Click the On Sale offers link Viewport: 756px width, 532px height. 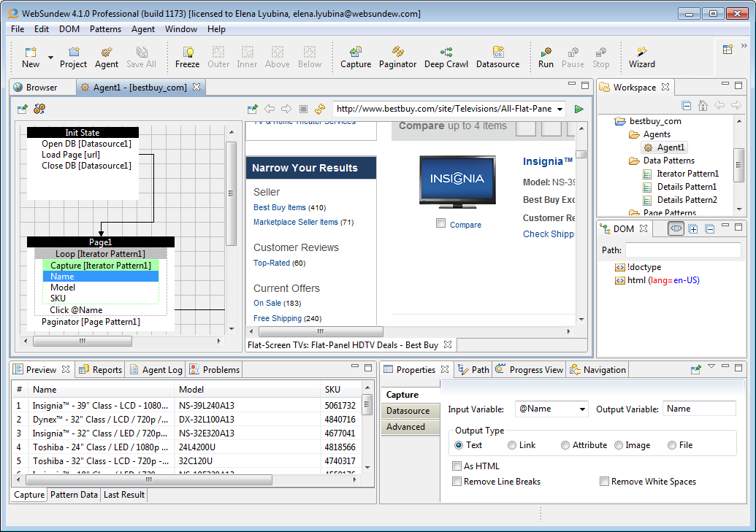(x=267, y=303)
